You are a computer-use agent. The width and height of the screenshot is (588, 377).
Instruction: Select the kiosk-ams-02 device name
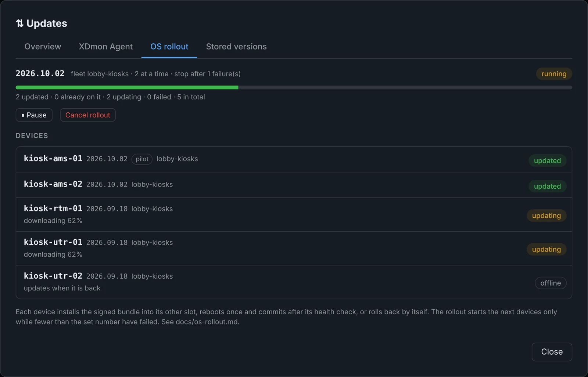[x=53, y=184]
